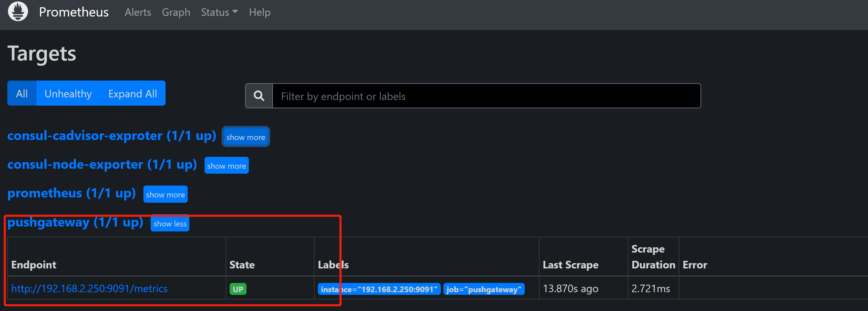The width and height of the screenshot is (868, 311).
Task: Click the filter by endpoint or labels field
Action: tap(486, 96)
